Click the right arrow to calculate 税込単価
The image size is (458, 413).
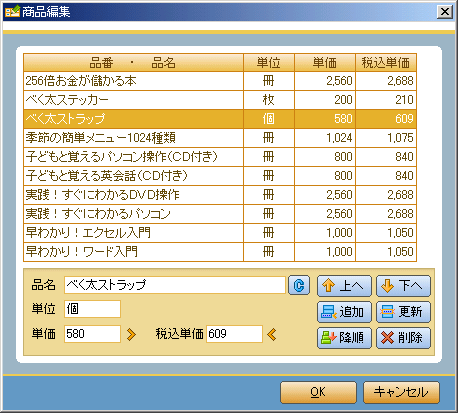132,334
